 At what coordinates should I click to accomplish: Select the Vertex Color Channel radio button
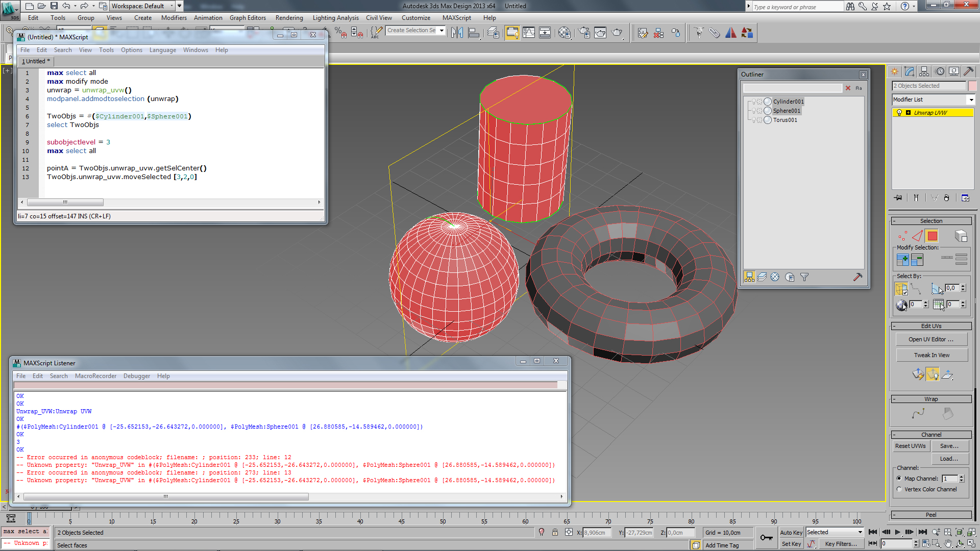click(x=899, y=489)
